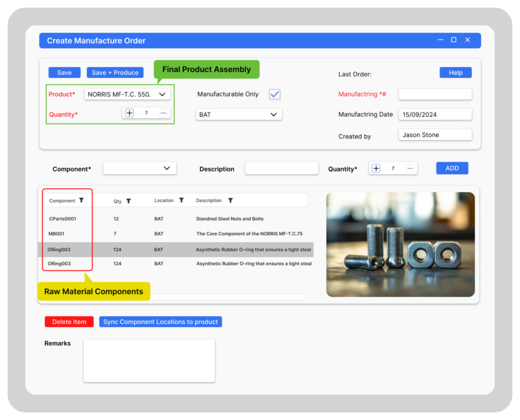Toggle the Manufacturable Only checkbox
The width and height of the screenshot is (520, 420).
275,94
